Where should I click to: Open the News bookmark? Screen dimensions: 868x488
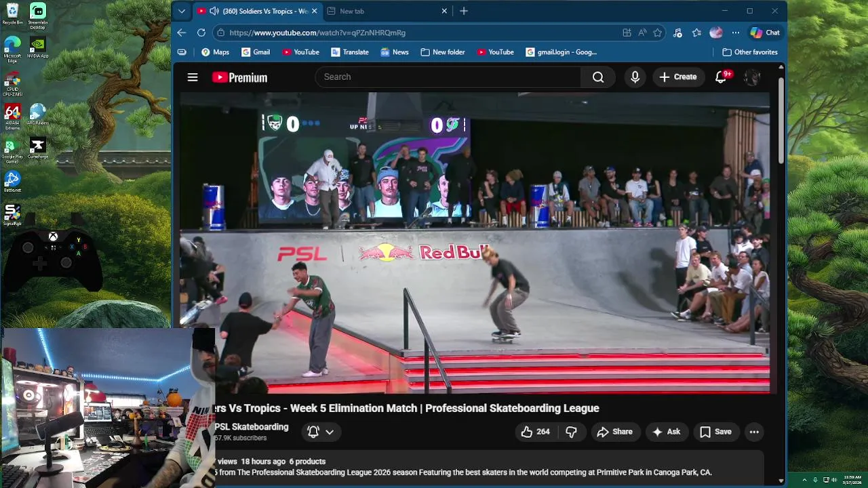[x=395, y=52]
